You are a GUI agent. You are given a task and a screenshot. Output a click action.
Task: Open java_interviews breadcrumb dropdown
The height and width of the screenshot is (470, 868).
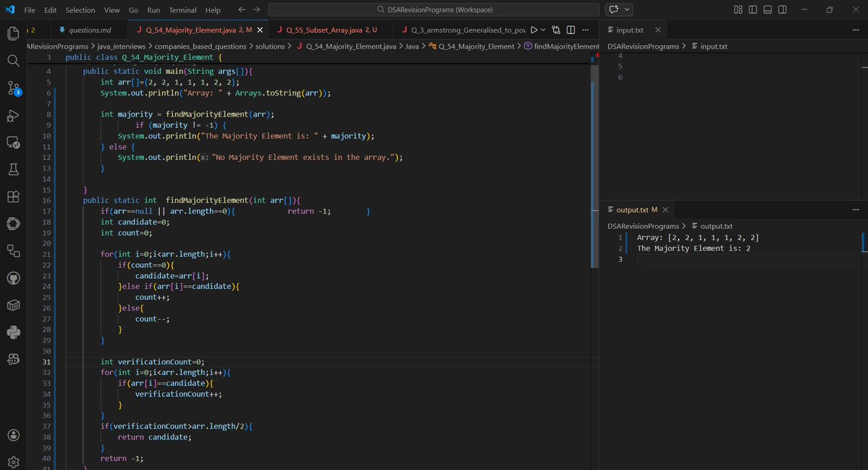coord(121,46)
